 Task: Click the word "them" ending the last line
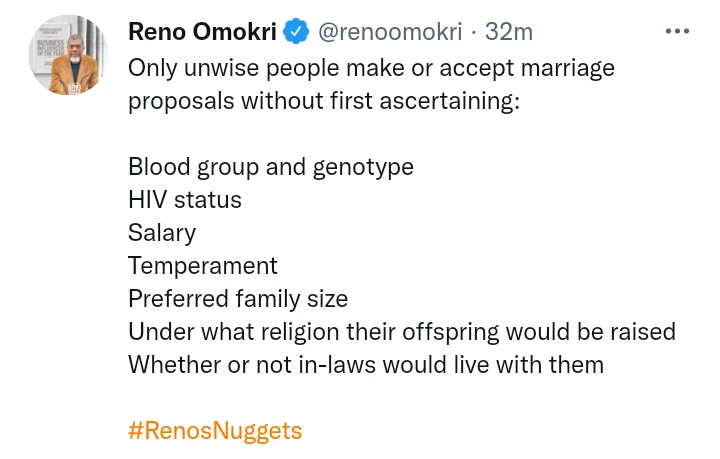coord(575,364)
